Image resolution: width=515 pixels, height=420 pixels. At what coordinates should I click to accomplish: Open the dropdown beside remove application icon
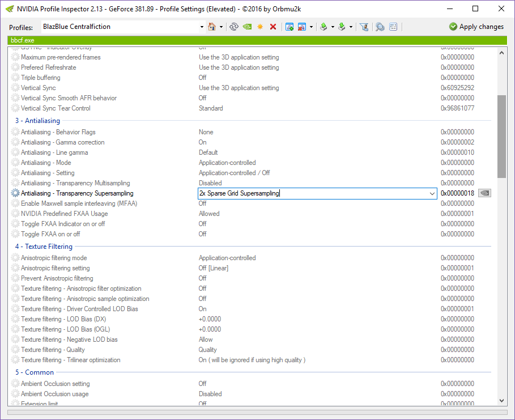311,27
